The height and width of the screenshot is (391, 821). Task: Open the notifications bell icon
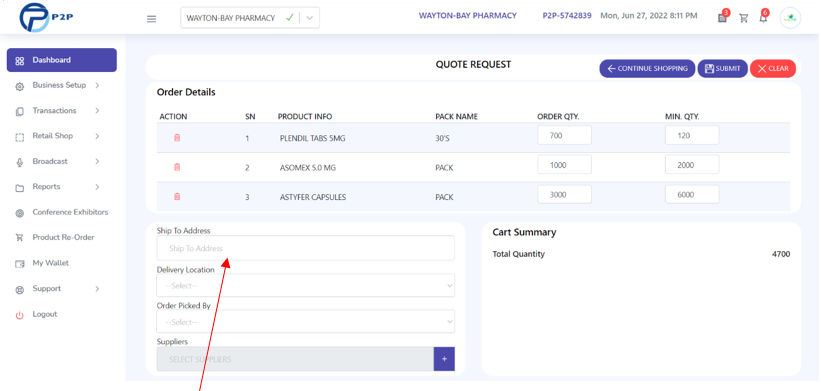763,18
